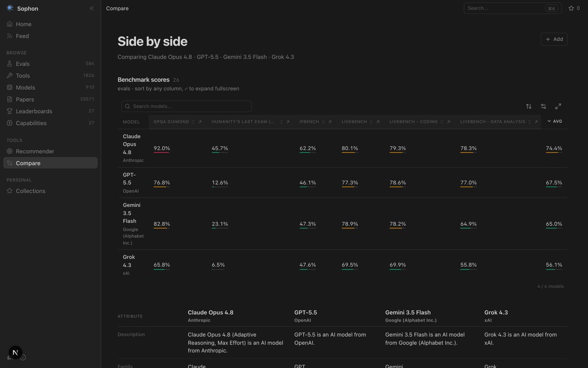588x368 pixels.
Task: Click Grok 4.3 LiveBench score 69.5%
Action: (350, 265)
